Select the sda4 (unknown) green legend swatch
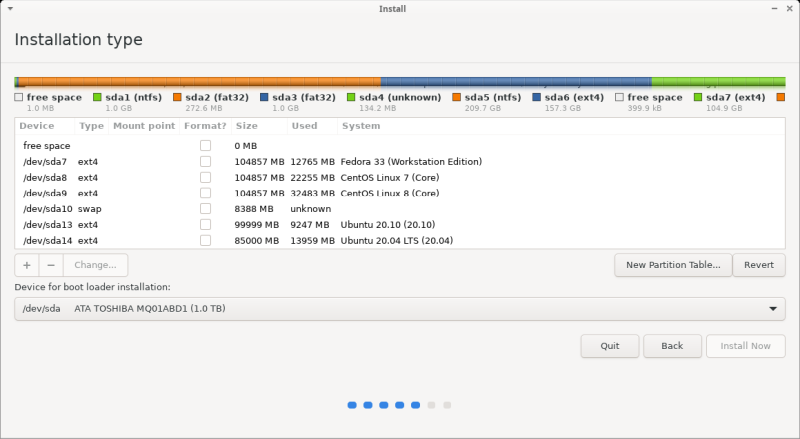Viewport: 800px width, 439px height. pyautogui.click(x=351, y=97)
